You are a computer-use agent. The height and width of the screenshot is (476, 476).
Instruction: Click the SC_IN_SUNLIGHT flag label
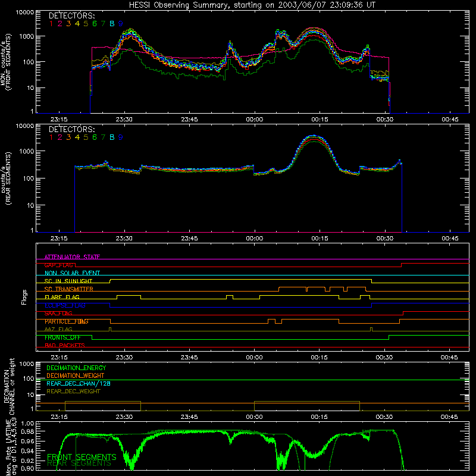(x=68, y=281)
